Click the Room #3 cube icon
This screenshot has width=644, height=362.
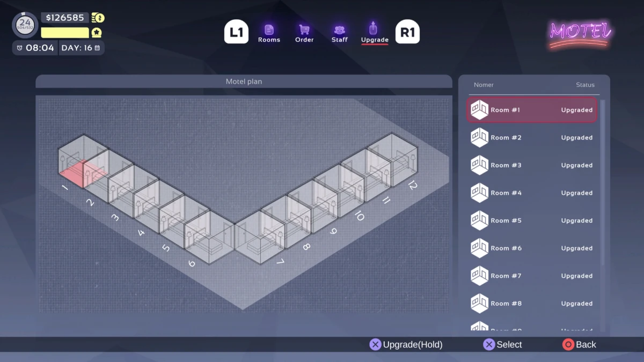pyautogui.click(x=479, y=165)
